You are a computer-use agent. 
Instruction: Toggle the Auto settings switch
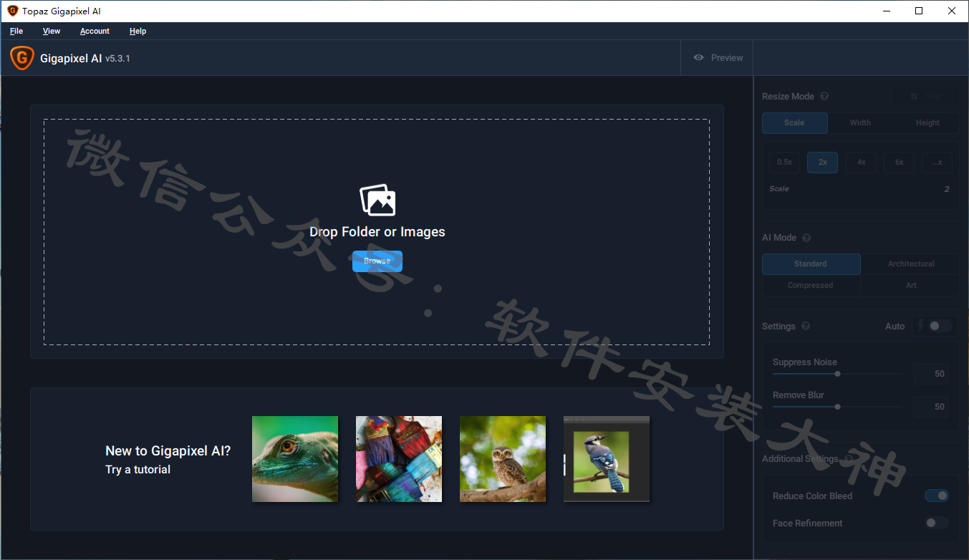(x=940, y=326)
